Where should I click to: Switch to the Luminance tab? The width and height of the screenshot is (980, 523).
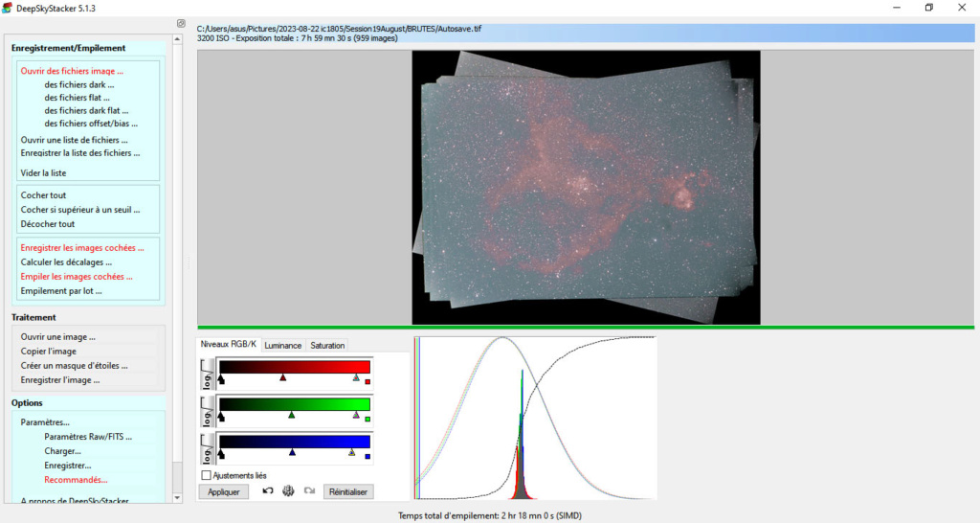[282, 346]
